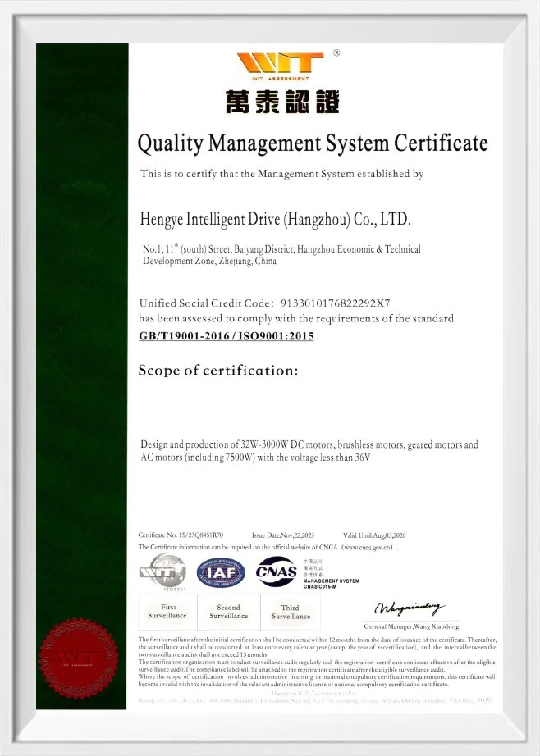Click the Chinese heading 萬泰認證
Image resolution: width=540 pixels, height=756 pixels.
coord(282,101)
